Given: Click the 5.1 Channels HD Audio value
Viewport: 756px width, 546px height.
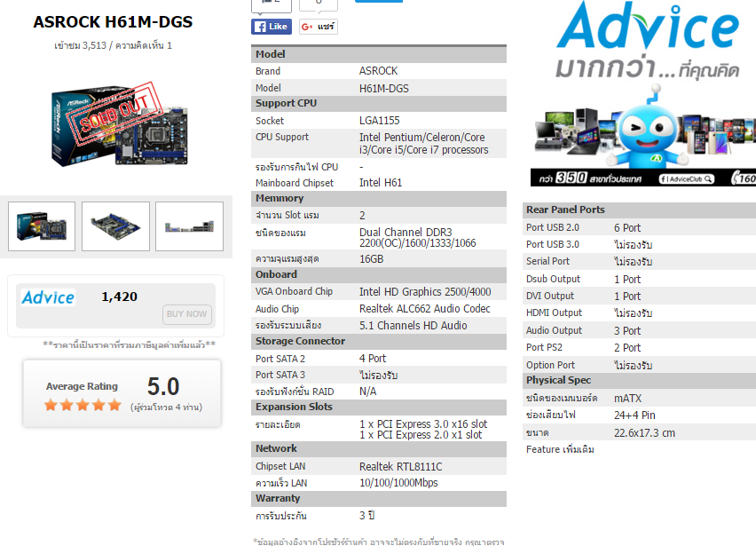Looking at the screenshot, I should pyautogui.click(x=413, y=326).
